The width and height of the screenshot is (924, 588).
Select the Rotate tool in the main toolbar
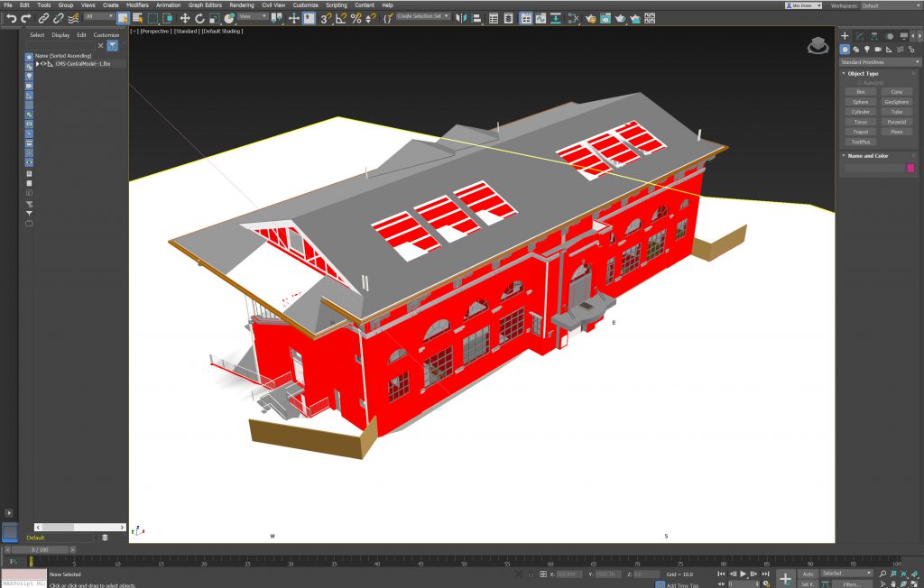click(x=199, y=18)
